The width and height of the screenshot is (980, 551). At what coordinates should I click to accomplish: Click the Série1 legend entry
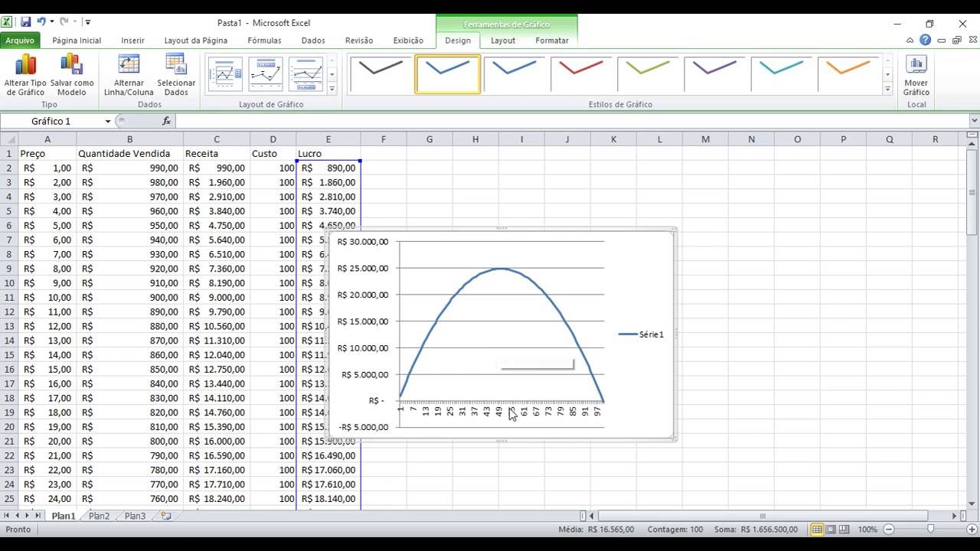[641, 334]
